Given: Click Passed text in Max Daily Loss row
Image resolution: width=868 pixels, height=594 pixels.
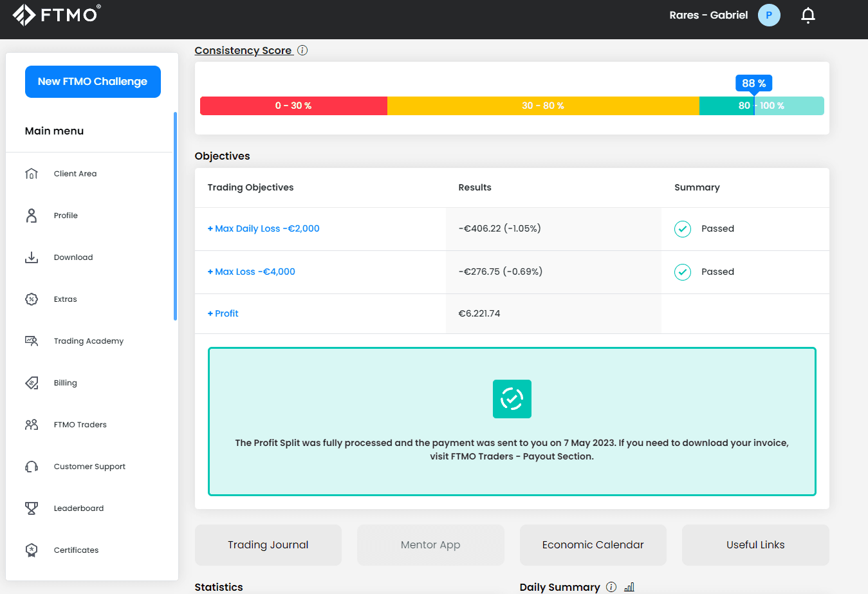Looking at the screenshot, I should tap(717, 228).
